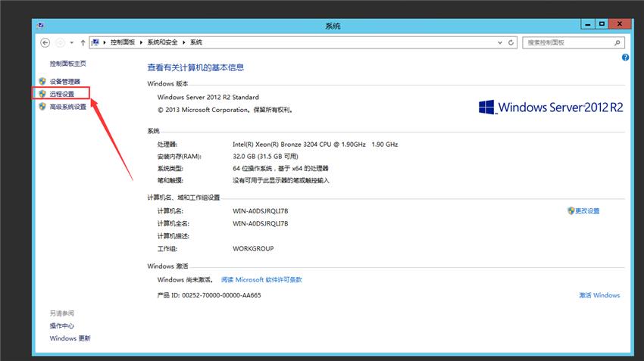Click the computer icon in the address bar
The height and width of the screenshot is (361, 644).
click(x=95, y=42)
